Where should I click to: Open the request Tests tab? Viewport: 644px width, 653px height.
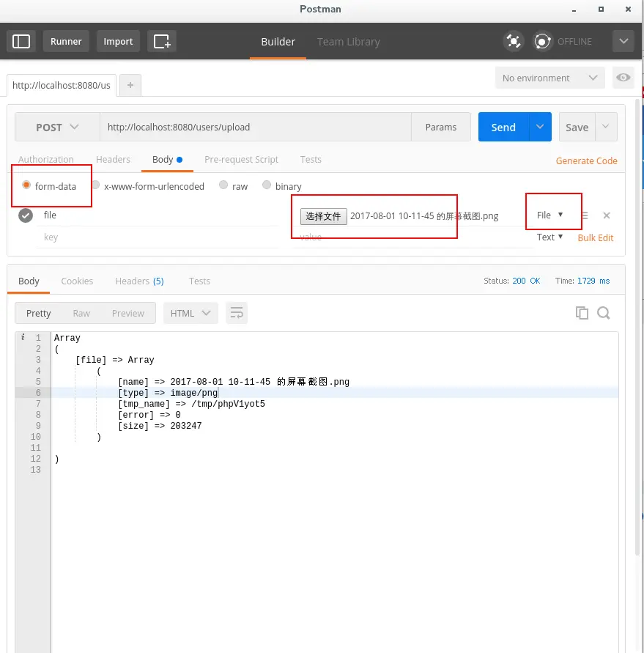[311, 160]
